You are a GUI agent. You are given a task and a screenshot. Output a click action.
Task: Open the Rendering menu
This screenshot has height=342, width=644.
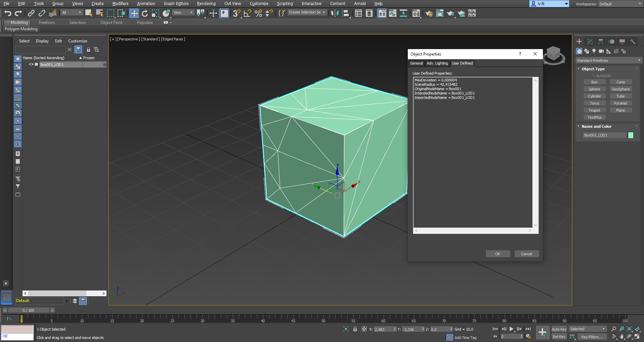tap(206, 4)
